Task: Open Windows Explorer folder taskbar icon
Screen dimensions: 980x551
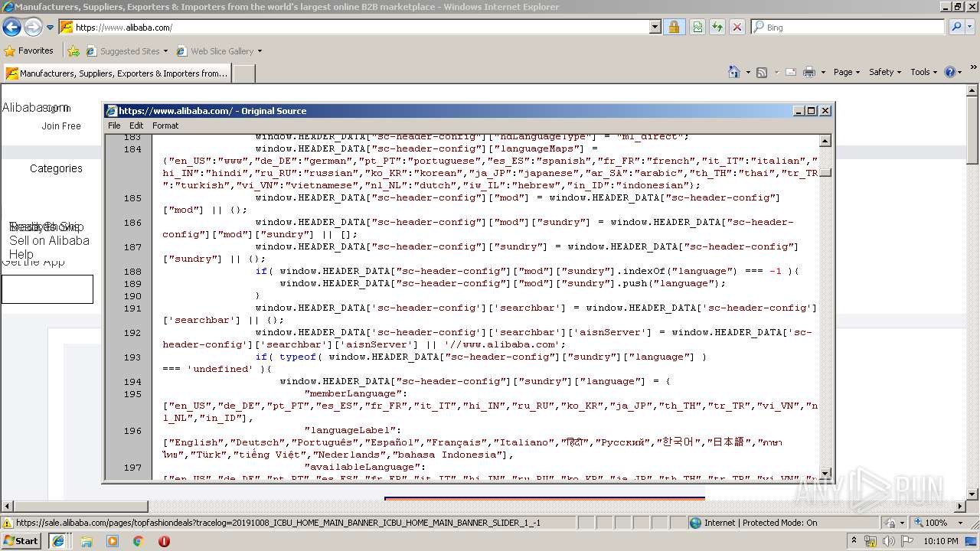Action: pyautogui.click(x=87, y=540)
